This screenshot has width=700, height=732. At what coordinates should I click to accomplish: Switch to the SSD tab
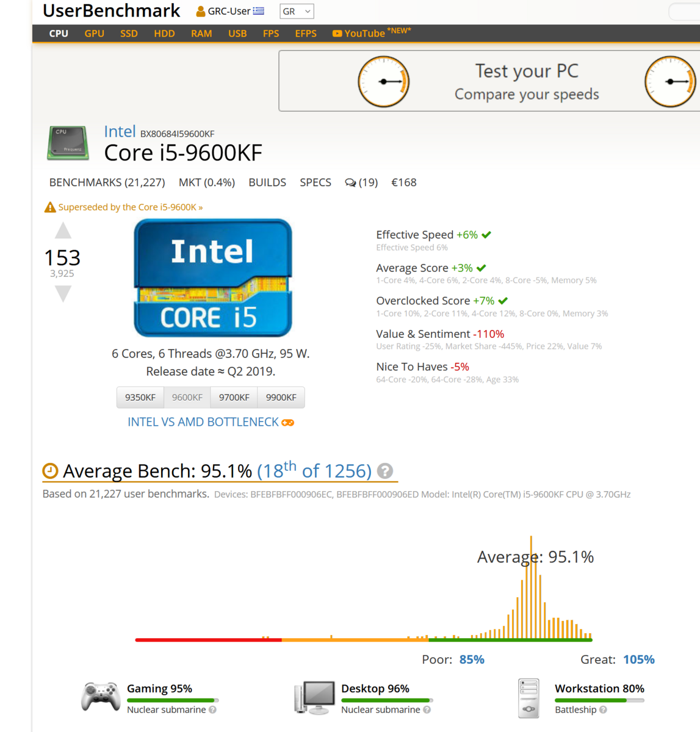pyautogui.click(x=129, y=34)
